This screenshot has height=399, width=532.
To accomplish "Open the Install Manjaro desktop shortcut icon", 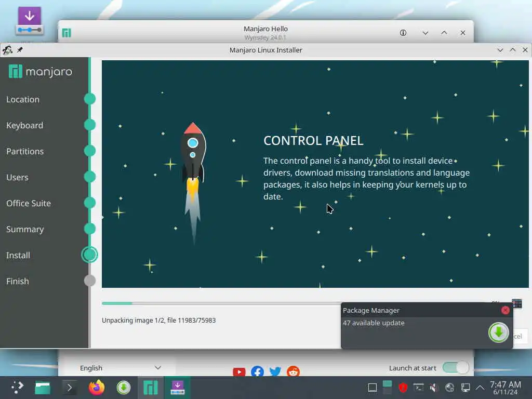I will pos(30,21).
